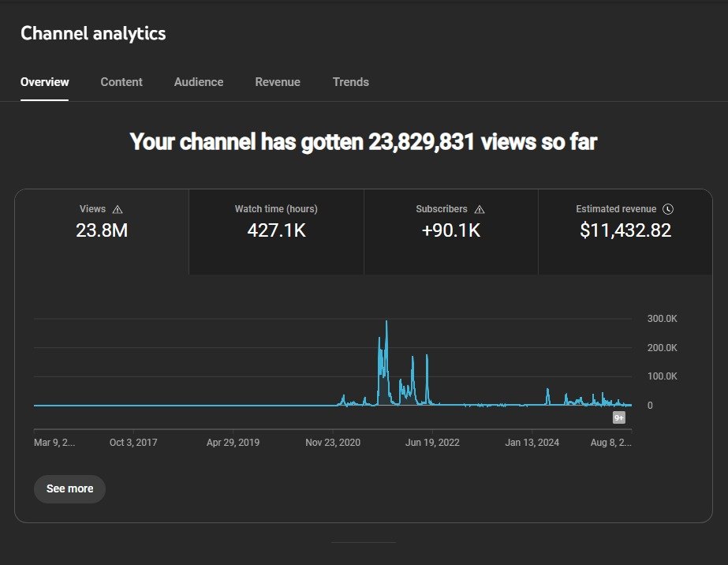Click the Nov 23, 2020 date label
The height and width of the screenshot is (565, 728).
click(x=333, y=443)
